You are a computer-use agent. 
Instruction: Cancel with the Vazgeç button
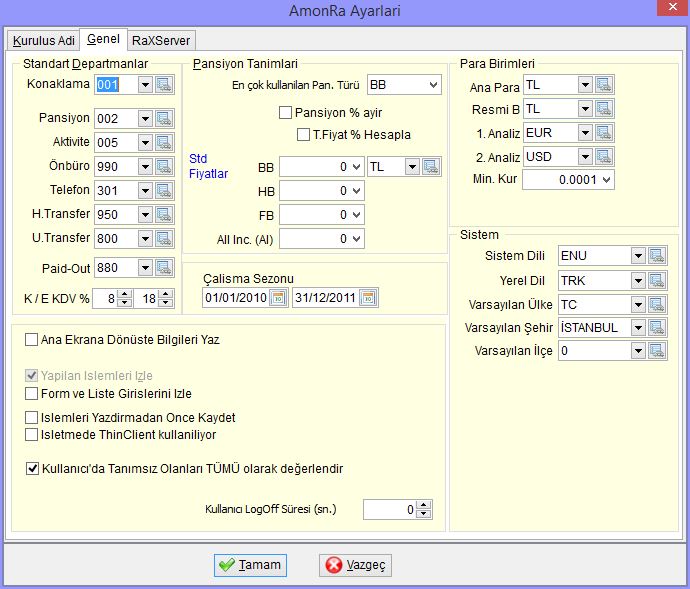(355, 565)
